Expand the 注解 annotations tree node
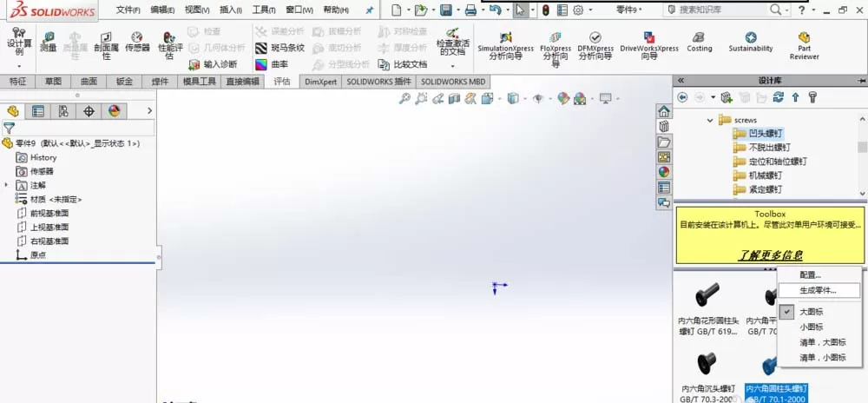 coord(7,185)
